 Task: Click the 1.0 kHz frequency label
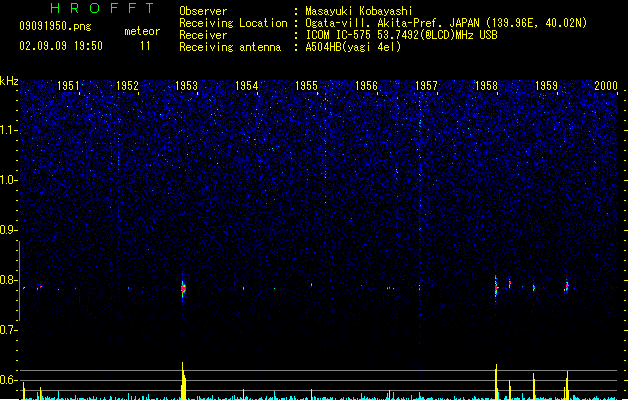[8, 180]
